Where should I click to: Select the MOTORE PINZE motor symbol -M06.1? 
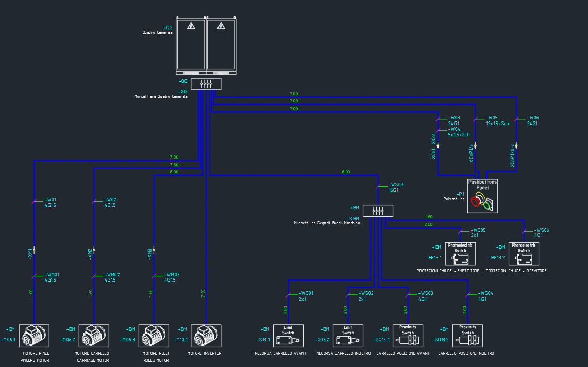(x=33, y=335)
